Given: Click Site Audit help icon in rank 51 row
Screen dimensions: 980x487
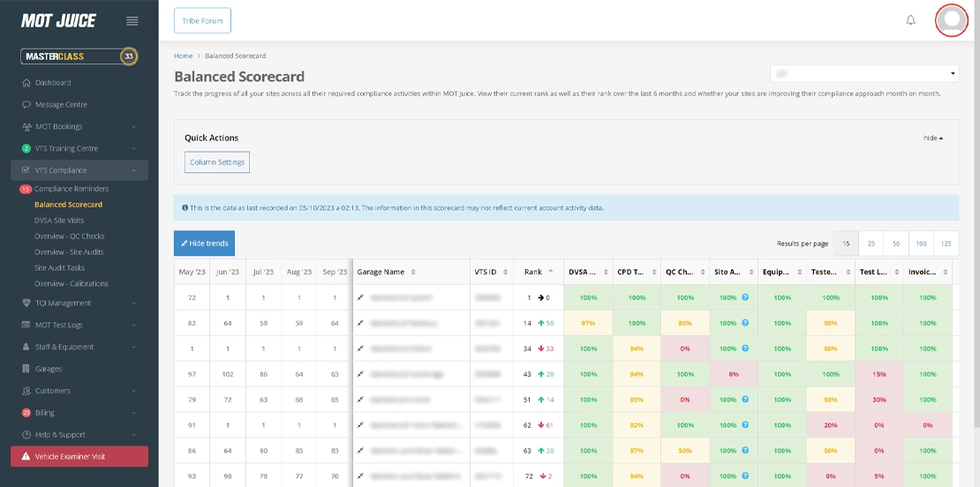Looking at the screenshot, I should point(745,400).
